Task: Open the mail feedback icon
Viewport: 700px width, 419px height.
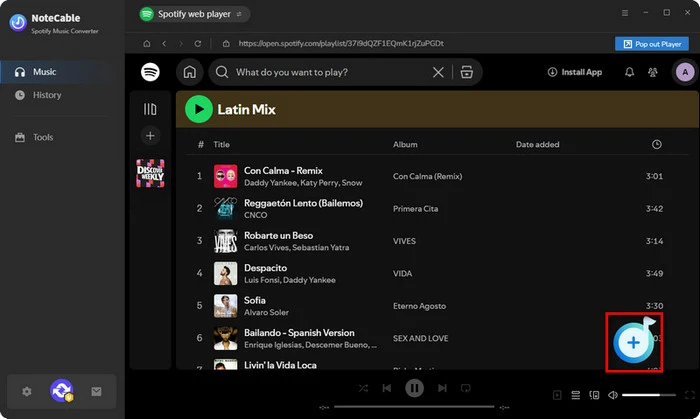Action: (96, 391)
